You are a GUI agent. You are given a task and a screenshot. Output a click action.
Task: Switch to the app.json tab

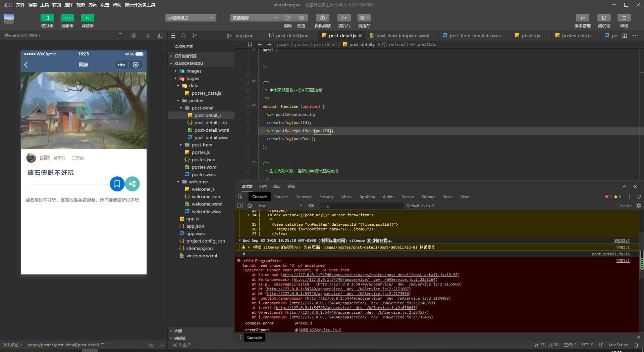(245, 36)
